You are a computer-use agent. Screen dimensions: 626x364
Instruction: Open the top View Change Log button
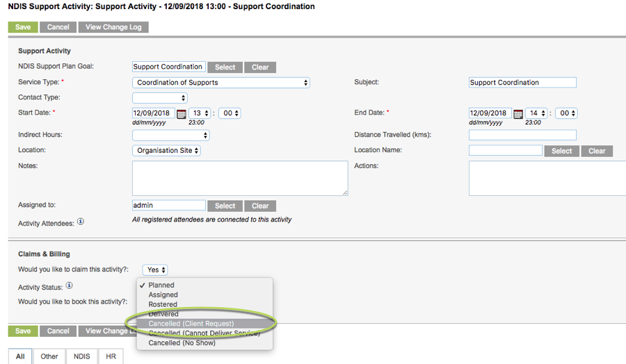(x=113, y=27)
